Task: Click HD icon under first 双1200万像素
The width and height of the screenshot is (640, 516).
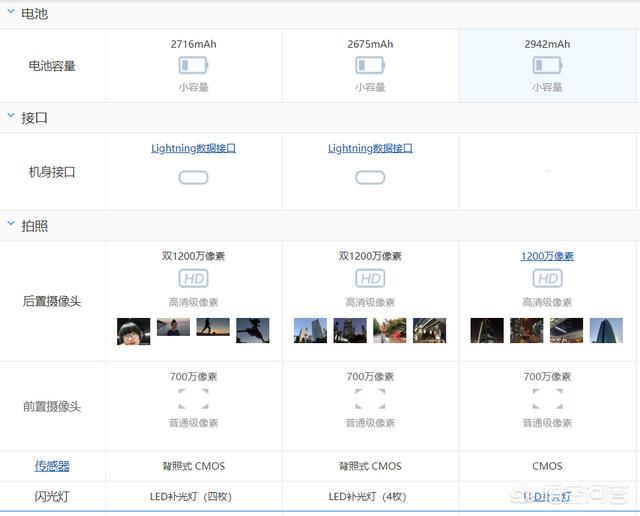Action: coord(193,279)
